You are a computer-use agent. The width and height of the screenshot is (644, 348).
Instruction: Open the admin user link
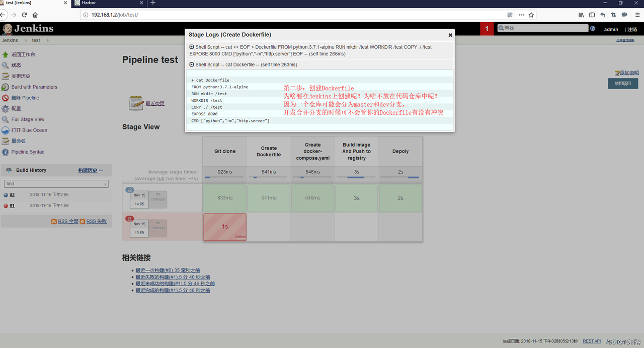pos(611,30)
